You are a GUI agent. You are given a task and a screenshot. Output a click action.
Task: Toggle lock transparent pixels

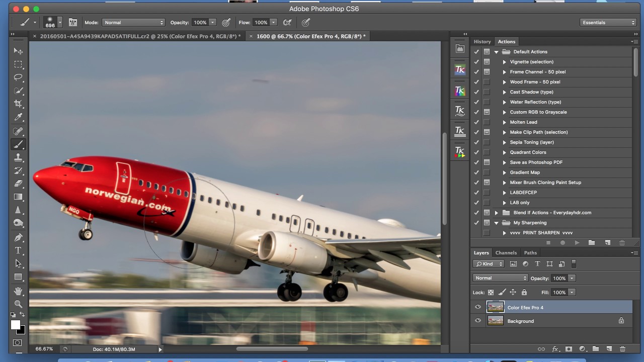(491, 292)
